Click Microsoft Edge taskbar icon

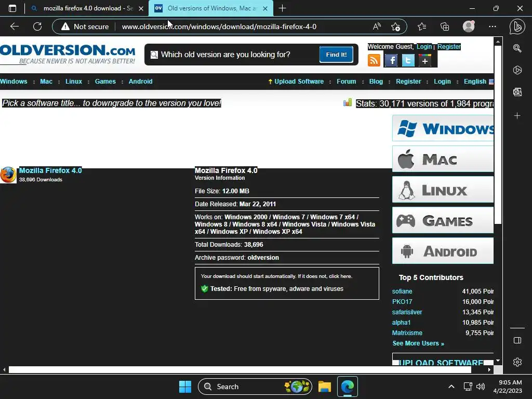pyautogui.click(x=348, y=387)
